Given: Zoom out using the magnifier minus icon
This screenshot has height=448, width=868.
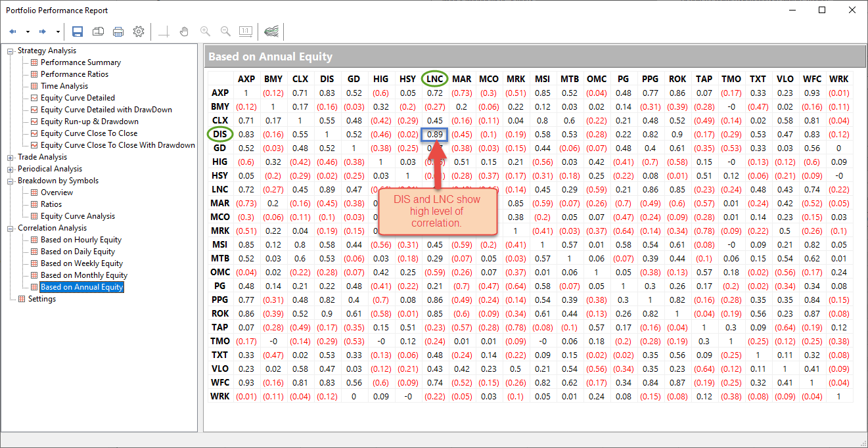Looking at the screenshot, I should 225,32.
